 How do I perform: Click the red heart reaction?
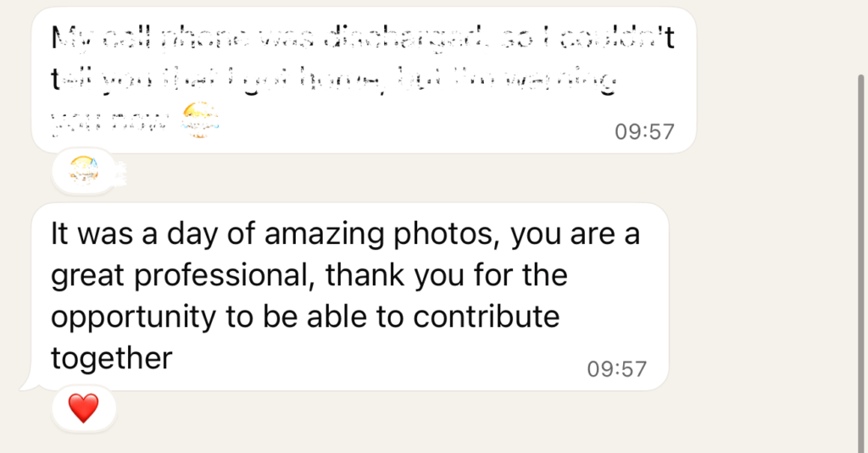[x=83, y=410]
